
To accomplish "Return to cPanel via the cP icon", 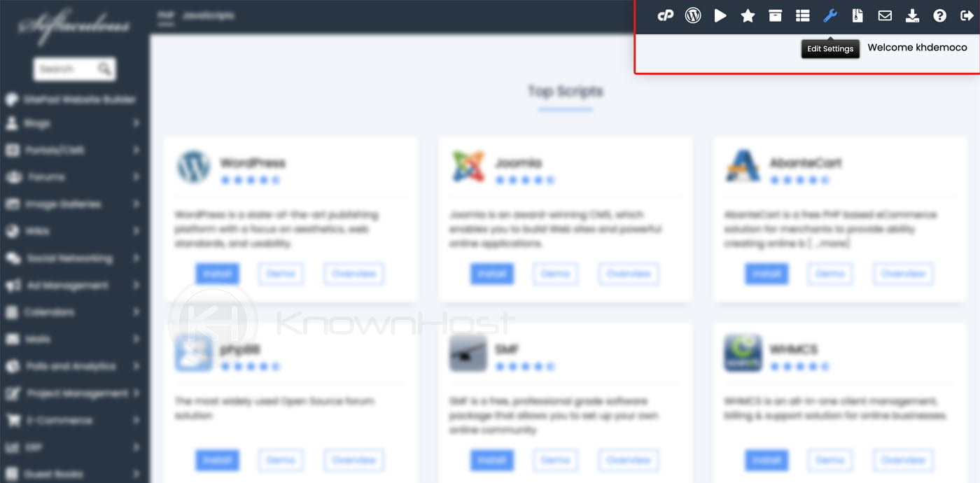I will 665,15.
